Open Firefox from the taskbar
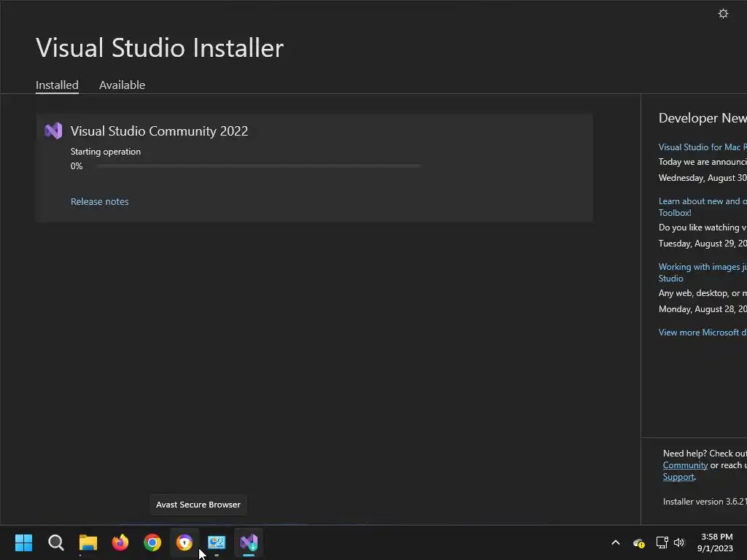Screen dimensions: 747x560 pyautogui.click(x=120, y=542)
